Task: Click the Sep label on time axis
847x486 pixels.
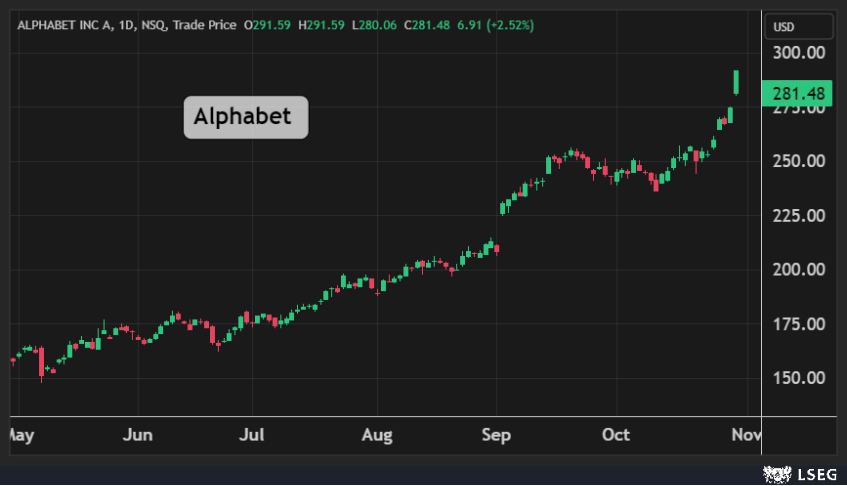Action: (x=496, y=435)
